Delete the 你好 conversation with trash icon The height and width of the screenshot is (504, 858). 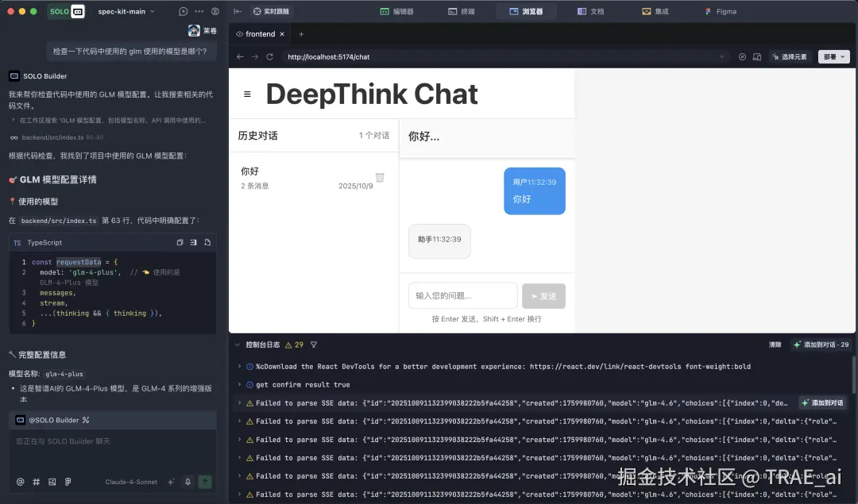point(380,178)
